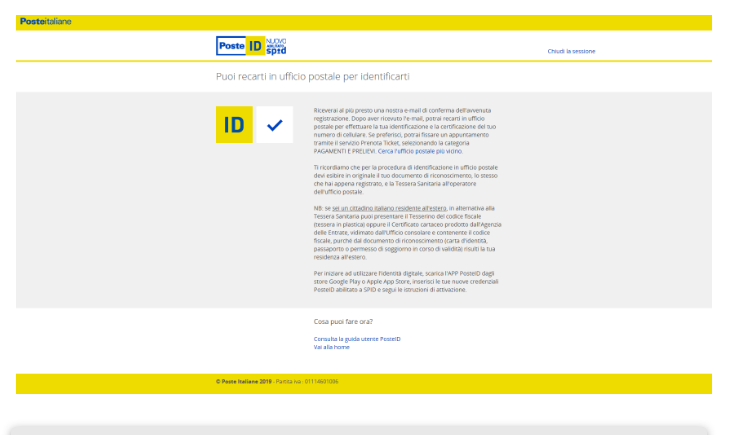Click the Cosa puoi fare ora? heading

pyautogui.click(x=343, y=321)
